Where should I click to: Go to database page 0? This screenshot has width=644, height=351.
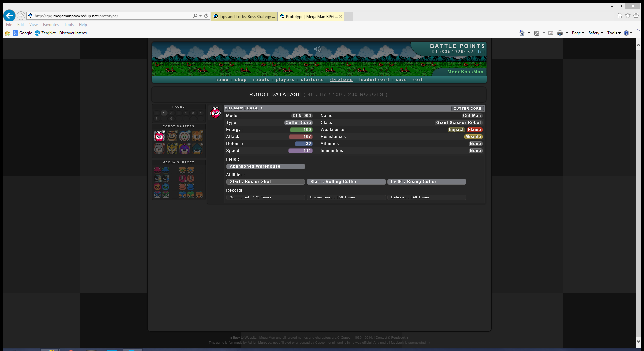157,113
